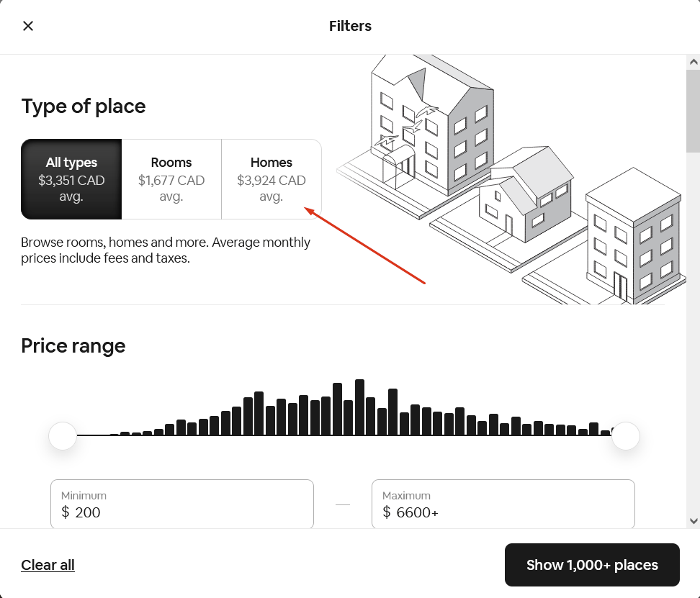Click the Maximum price input field
Screen dimensions: 700x598
click(x=503, y=504)
